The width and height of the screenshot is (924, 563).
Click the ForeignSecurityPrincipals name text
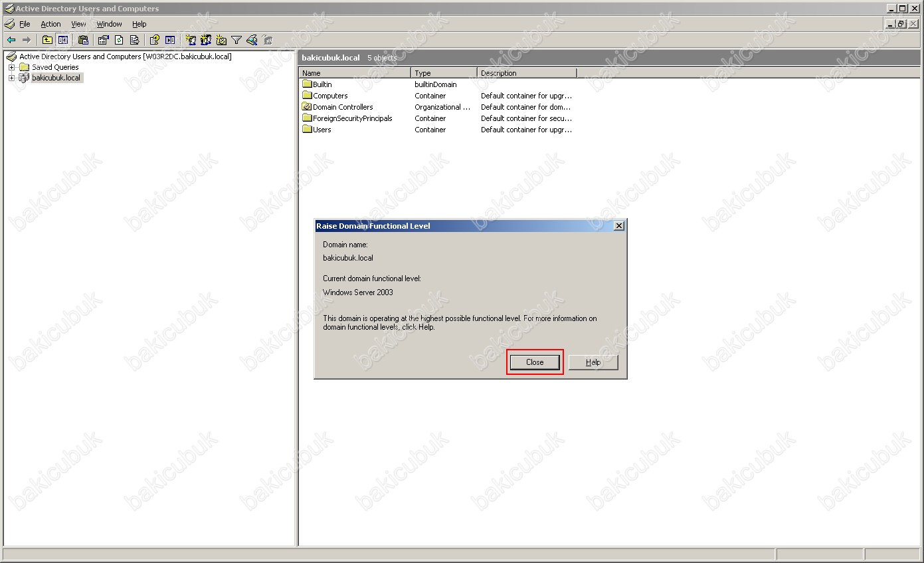pos(353,118)
